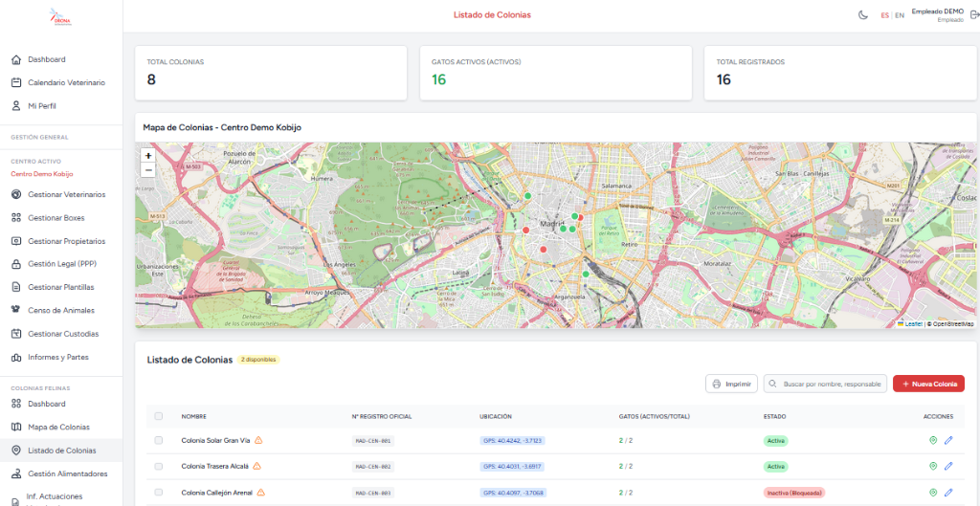The width and height of the screenshot is (980, 506).
Task: Open Gestión Legal (PPP)
Action: pos(60,264)
